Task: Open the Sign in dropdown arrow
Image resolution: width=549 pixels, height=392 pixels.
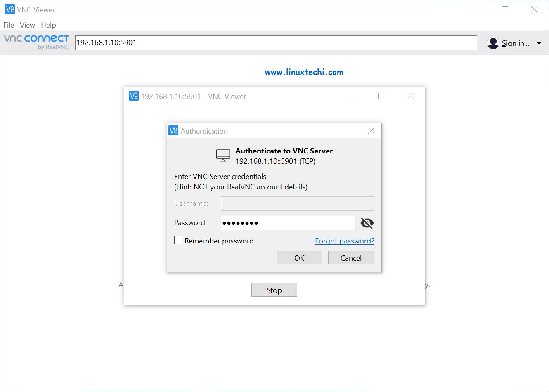Action: [539, 43]
